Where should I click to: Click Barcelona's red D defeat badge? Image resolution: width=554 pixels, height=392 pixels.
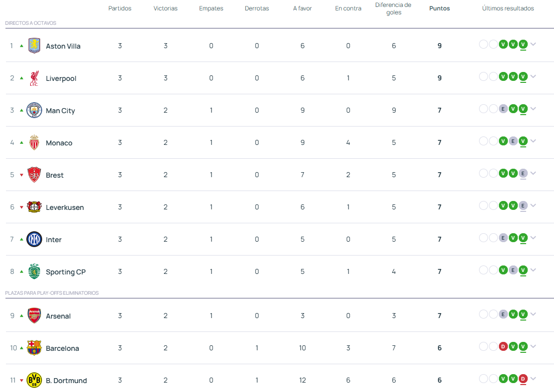(x=503, y=346)
